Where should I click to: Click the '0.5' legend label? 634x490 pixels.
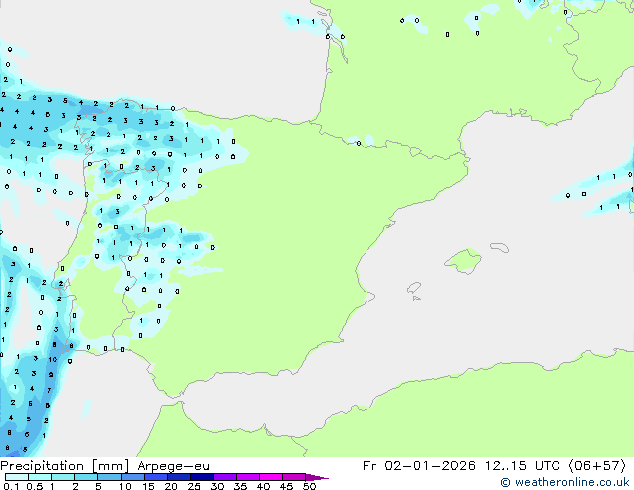35,486
